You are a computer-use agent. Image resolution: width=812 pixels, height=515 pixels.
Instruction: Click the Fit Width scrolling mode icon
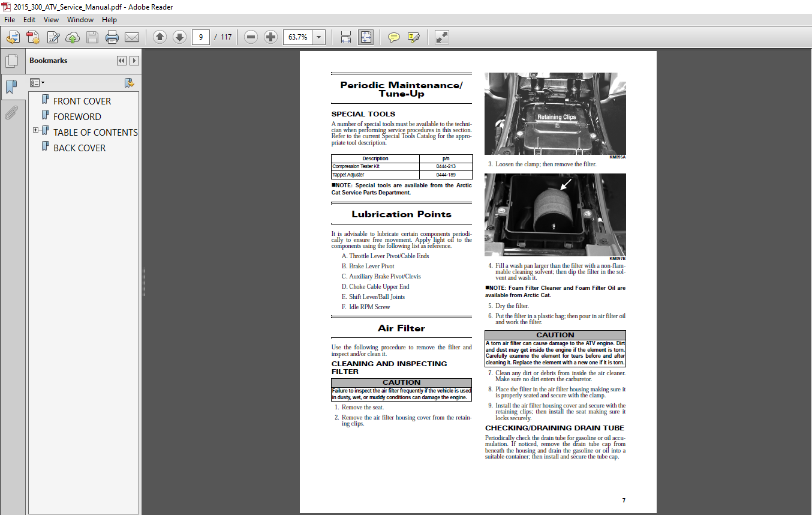(346, 37)
